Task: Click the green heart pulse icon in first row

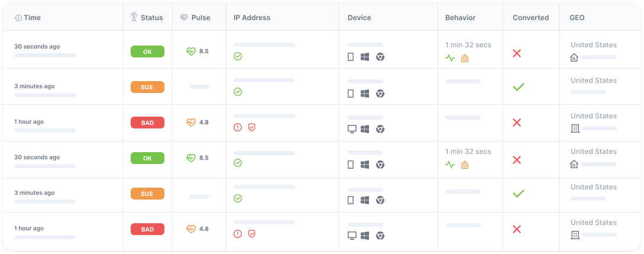Action: pos(191,52)
